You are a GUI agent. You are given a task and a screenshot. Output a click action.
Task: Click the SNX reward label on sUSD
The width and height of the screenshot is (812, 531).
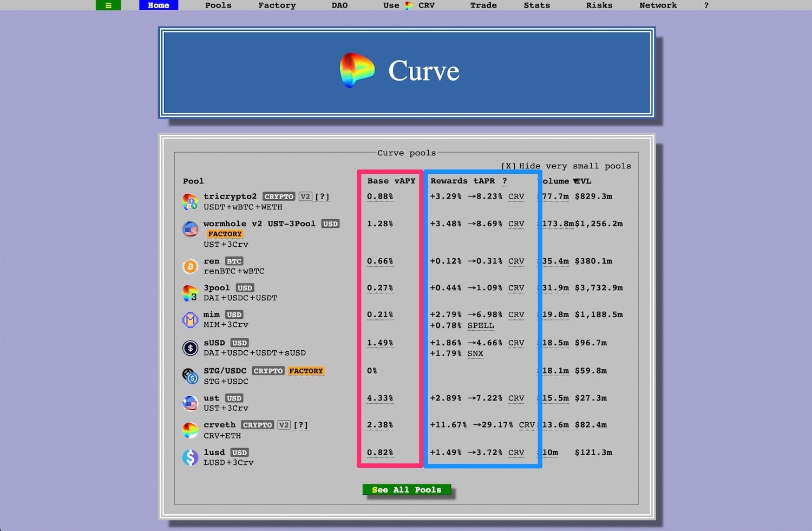pos(475,353)
